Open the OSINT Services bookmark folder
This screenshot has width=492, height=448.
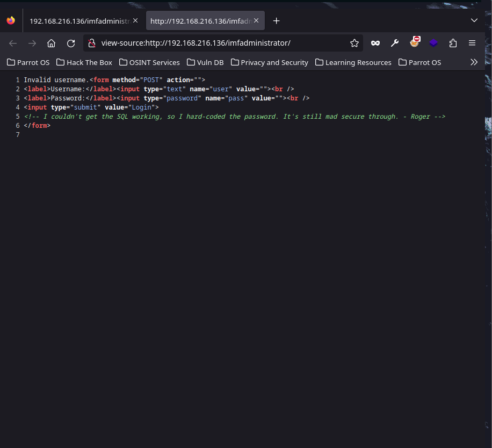149,62
